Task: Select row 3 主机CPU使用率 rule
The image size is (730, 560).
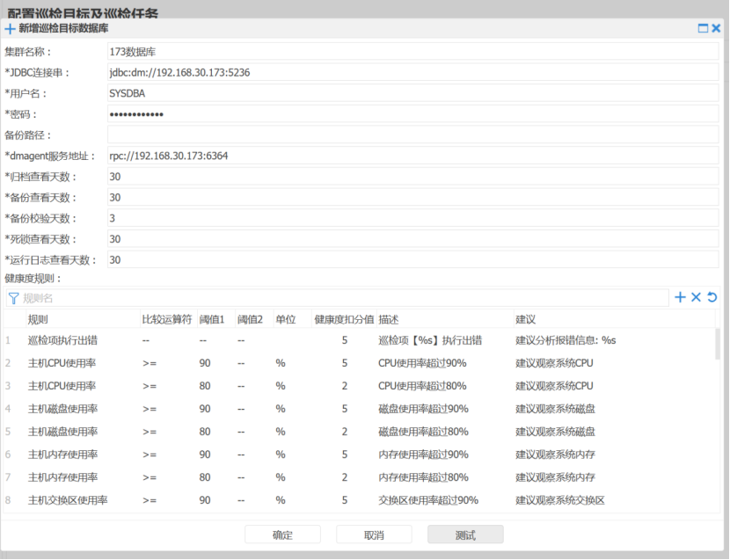Action: point(360,386)
